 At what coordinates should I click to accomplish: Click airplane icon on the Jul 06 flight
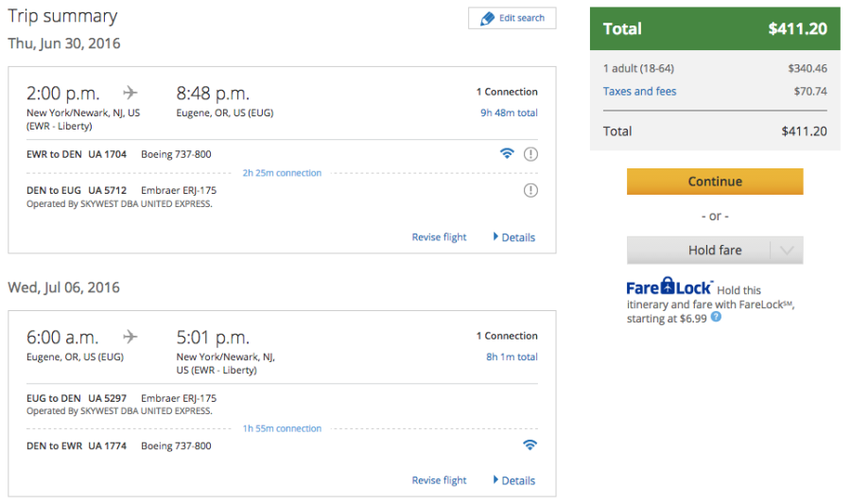130,337
